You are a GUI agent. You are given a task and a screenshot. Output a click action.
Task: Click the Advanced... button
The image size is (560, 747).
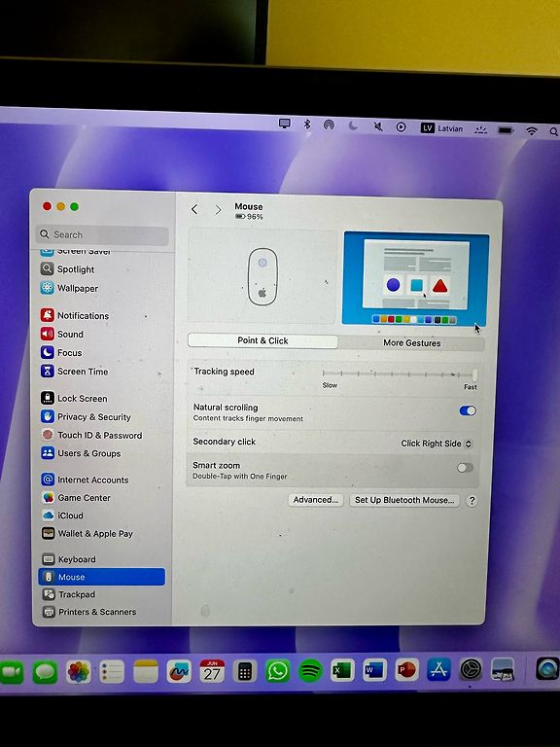click(316, 500)
